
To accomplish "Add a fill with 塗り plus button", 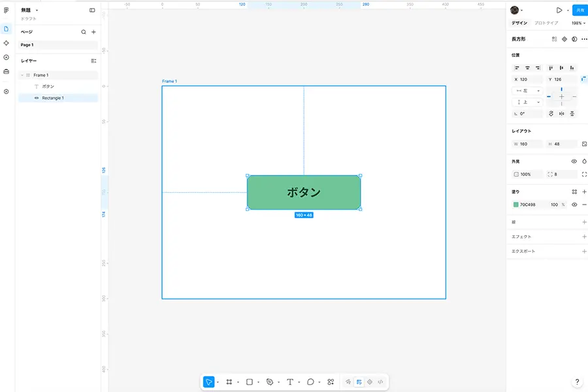I will coord(584,191).
